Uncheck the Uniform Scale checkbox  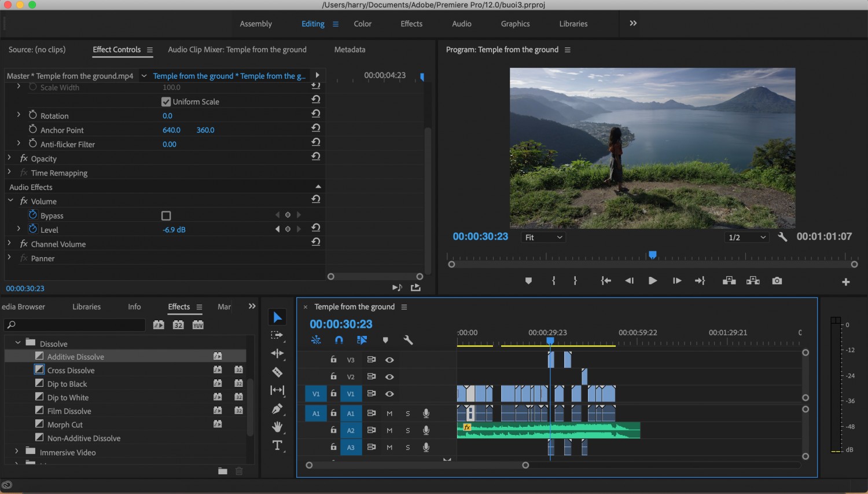[x=166, y=101]
